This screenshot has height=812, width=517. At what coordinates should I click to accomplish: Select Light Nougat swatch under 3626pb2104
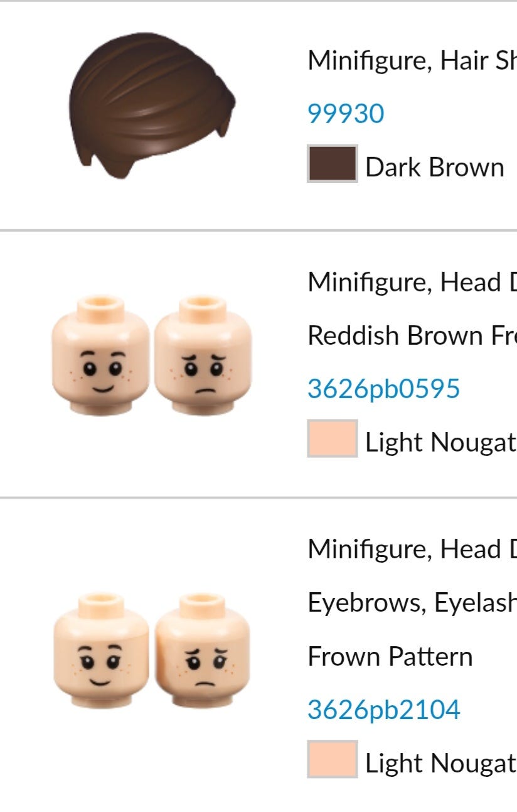tap(332, 759)
